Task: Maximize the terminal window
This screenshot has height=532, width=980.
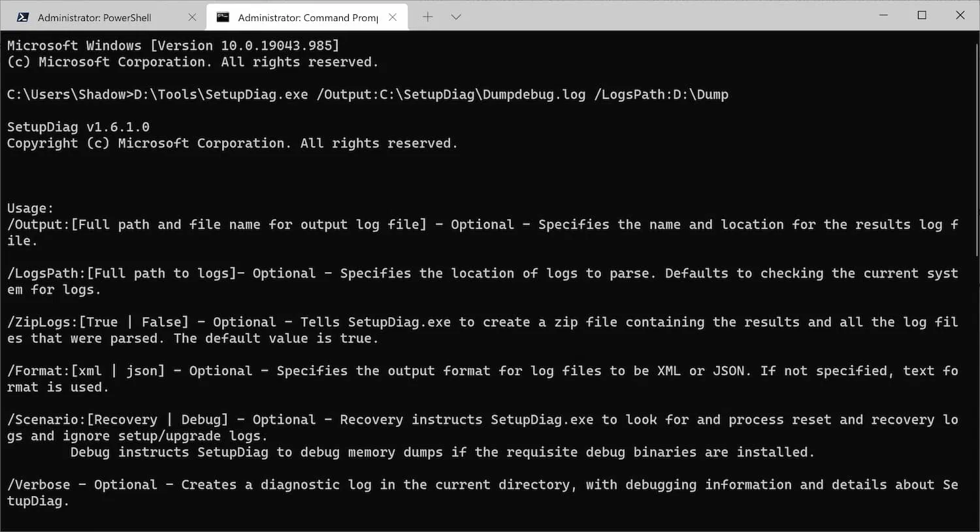Action: coord(922,15)
